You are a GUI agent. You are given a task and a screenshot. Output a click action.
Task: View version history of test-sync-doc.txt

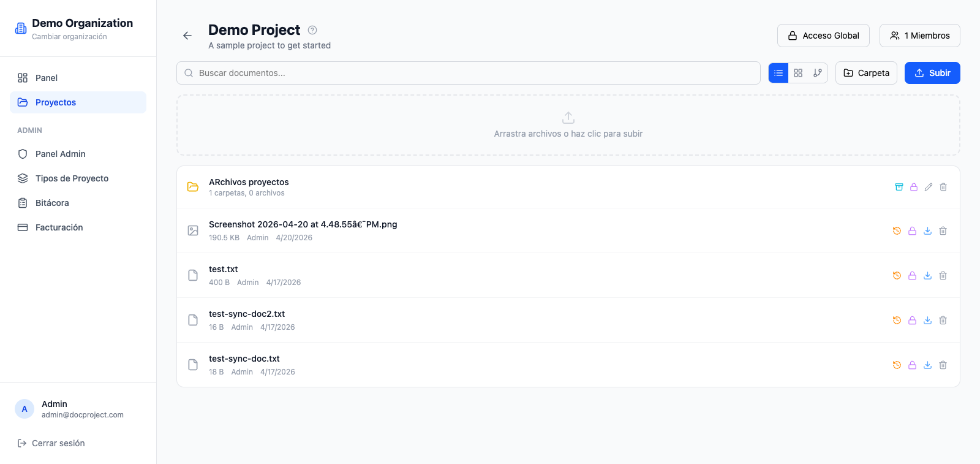pos(897,365)
